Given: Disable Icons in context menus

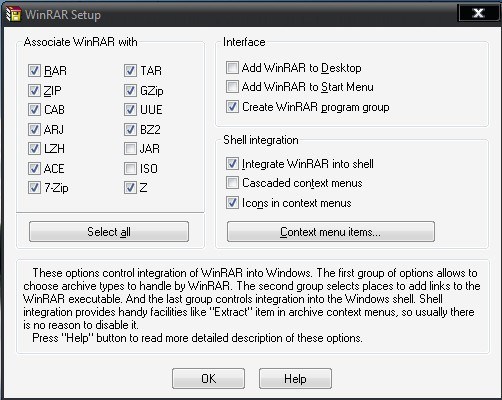Looking at the screenshot, I should pos(232,203).
